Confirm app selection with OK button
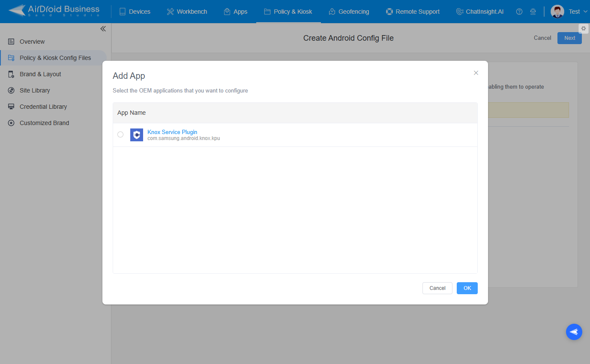 [x=467, y=288]
